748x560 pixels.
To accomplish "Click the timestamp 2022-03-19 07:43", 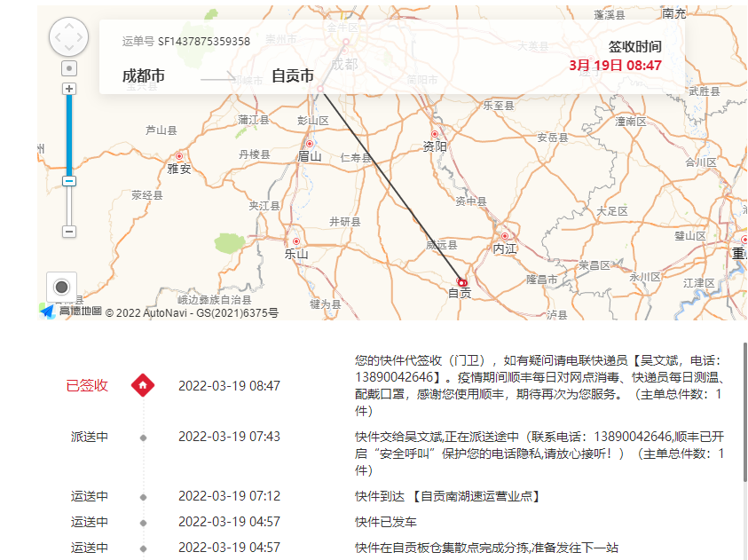I will click(x=230, y=437).
